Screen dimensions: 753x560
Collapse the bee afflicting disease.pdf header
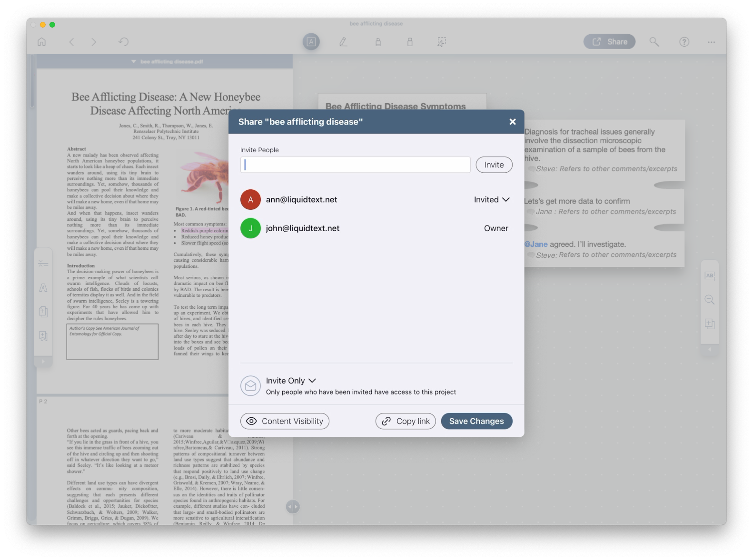tap(134, 61)
